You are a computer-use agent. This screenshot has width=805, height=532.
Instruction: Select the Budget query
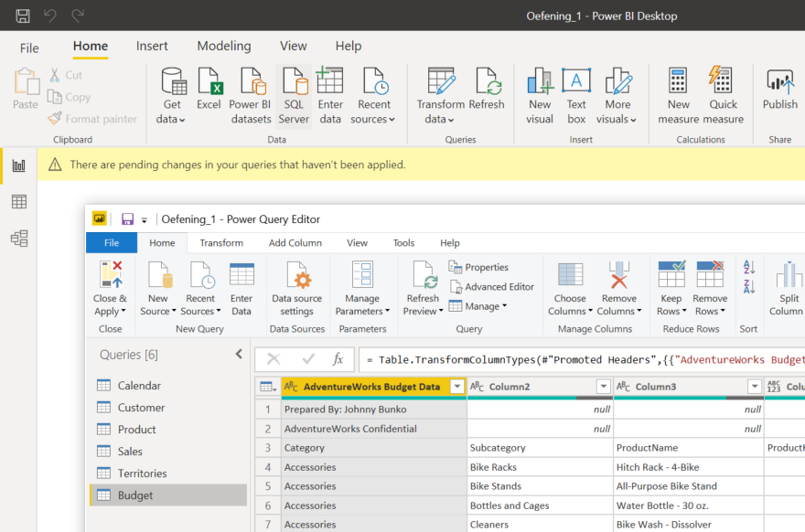pos(168,495)
